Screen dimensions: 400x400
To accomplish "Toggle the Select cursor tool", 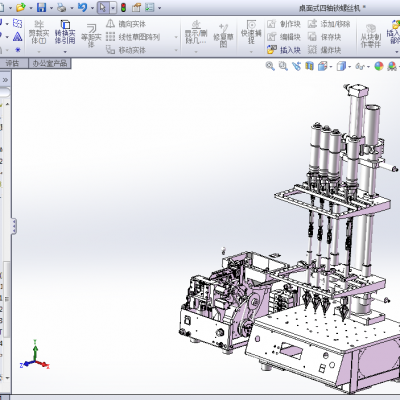I will [103, 7].
